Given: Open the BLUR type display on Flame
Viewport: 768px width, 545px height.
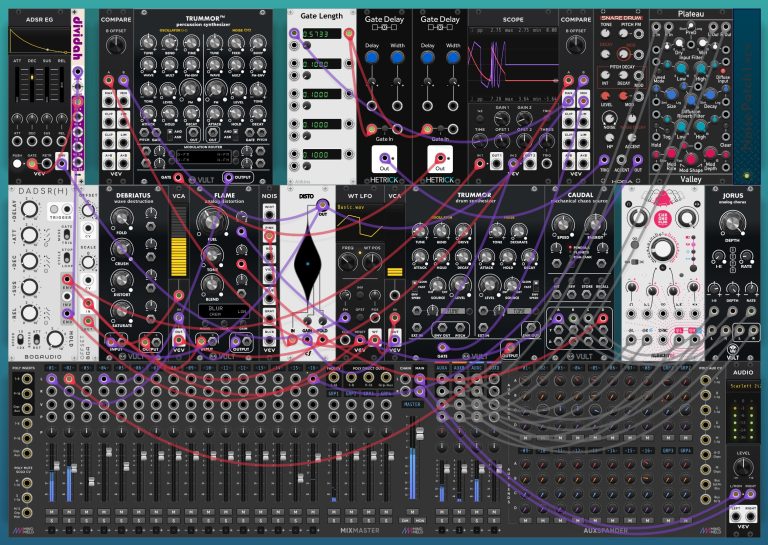Looking at the screenshot, I should coord(222,311).
